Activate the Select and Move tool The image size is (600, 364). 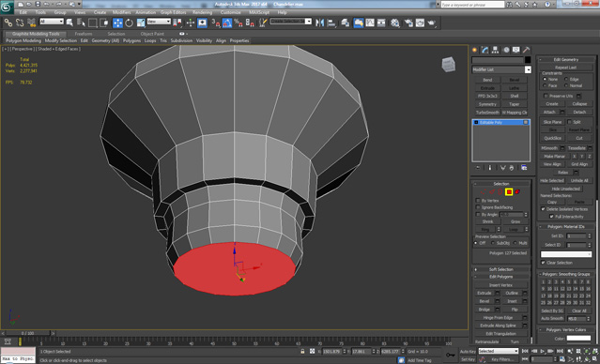pyautogui.click(x=117, y=23)
